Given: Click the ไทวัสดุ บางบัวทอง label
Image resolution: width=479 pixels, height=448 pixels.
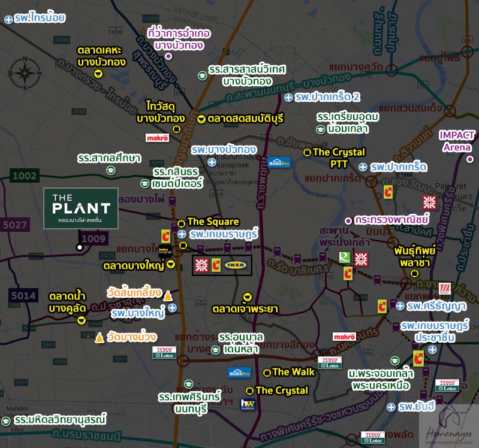Looking at the screenshot, I should click(x=161, y=113).
